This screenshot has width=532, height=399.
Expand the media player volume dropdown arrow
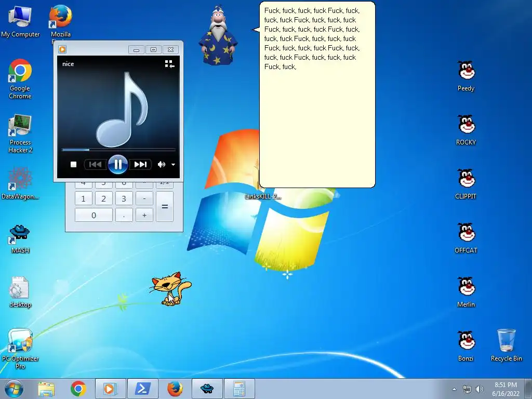click(173, 165)
